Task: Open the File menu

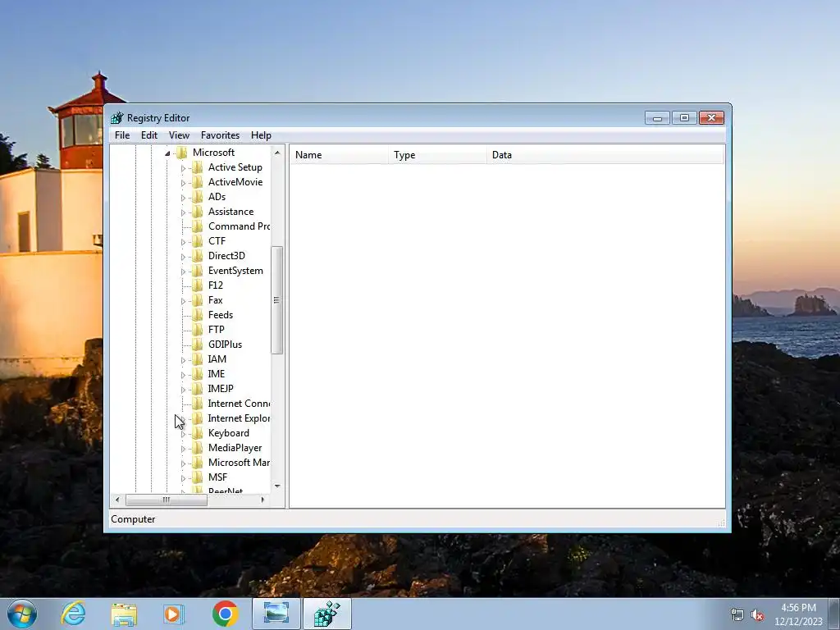Action: click(x=122, y=135)
